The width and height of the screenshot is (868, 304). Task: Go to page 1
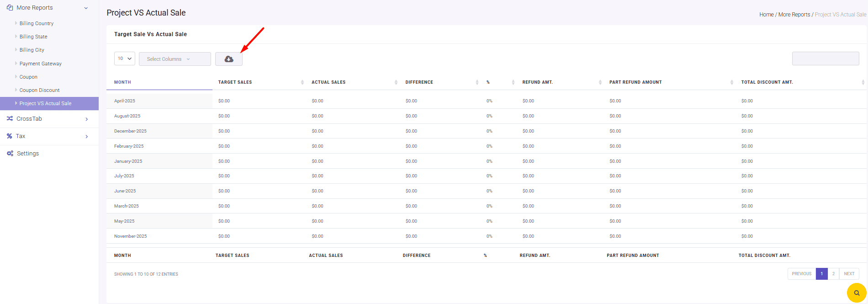click(x=821, y=274)
